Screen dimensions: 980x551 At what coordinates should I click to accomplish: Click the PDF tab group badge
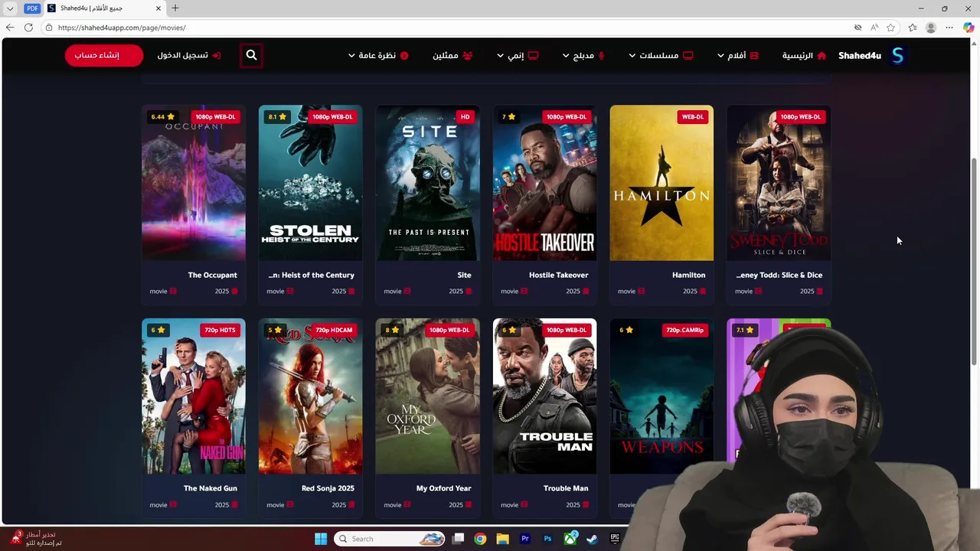32,8
